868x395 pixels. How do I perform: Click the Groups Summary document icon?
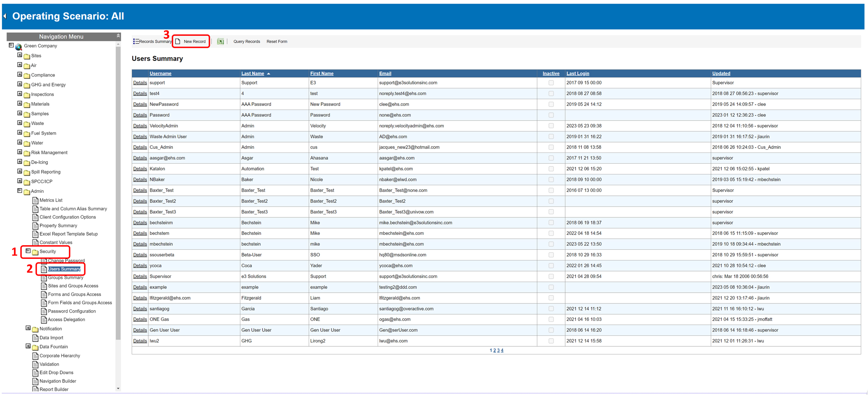pyautogui.click(x=44, y=278)
